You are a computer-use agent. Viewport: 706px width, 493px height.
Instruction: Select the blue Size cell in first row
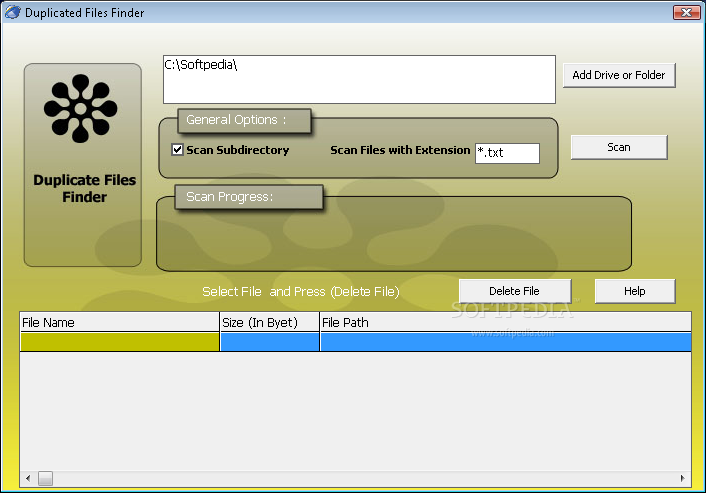point(270,342)
